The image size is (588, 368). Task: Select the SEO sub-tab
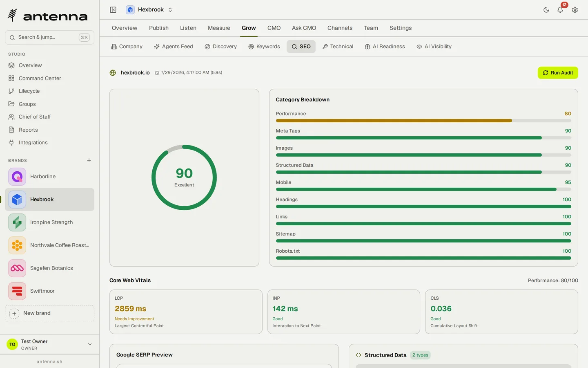(x=301, y=47)
